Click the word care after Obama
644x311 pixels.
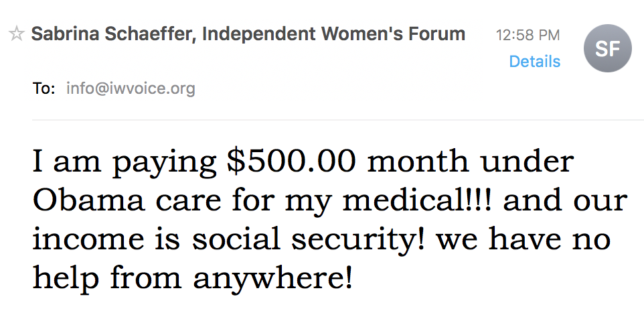187,202
